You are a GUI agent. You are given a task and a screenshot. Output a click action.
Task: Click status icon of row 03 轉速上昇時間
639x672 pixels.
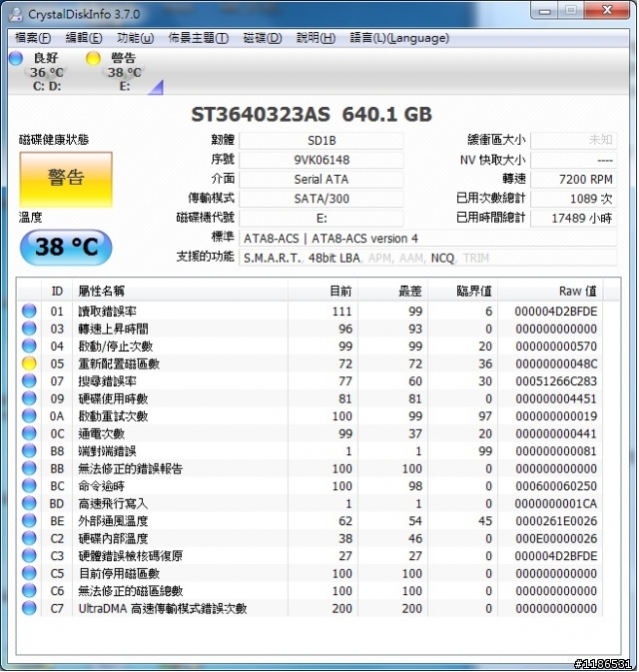click(x=29, y=329)
